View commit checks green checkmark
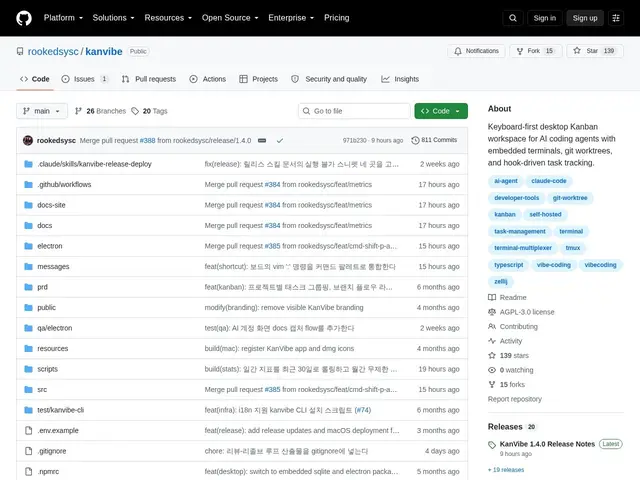The image size is (640, 480). pos(280,140)
